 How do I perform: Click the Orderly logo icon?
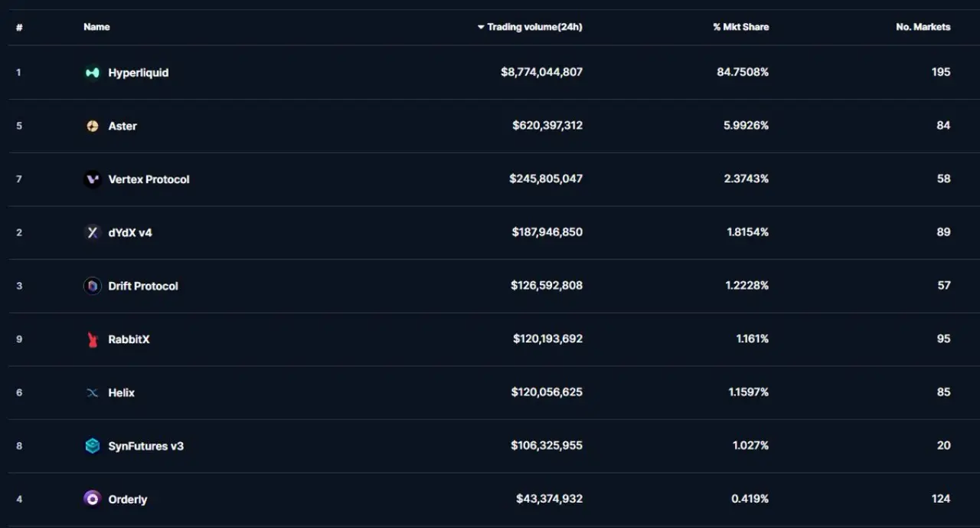coord(93,499)
